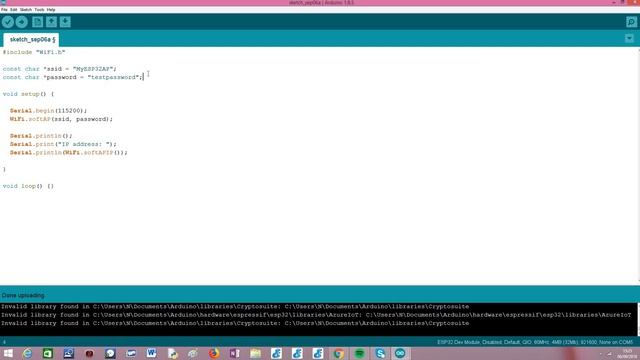640x360 pixels.
Task: Click the AzureIoT invalid library console line
Action: point(316,315)
